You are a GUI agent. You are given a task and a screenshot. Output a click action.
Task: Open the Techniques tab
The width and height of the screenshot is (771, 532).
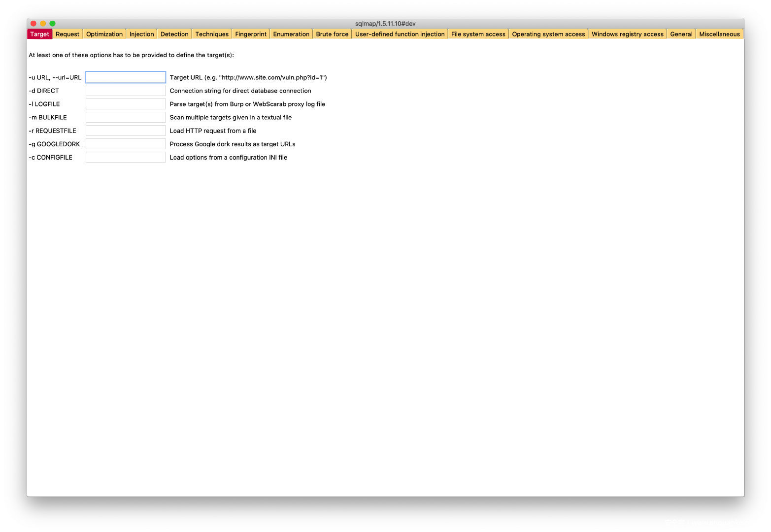(x=211, y=34)
